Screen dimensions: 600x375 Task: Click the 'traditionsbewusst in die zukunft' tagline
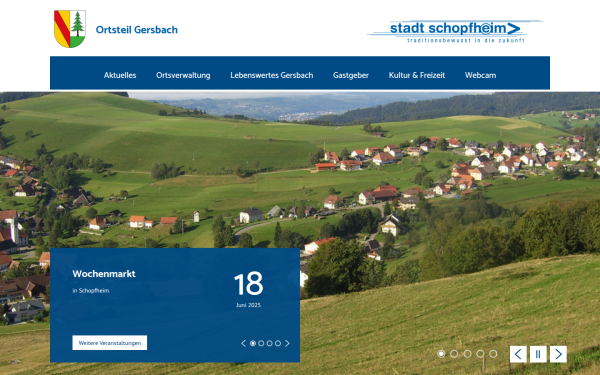coord(466,40)
